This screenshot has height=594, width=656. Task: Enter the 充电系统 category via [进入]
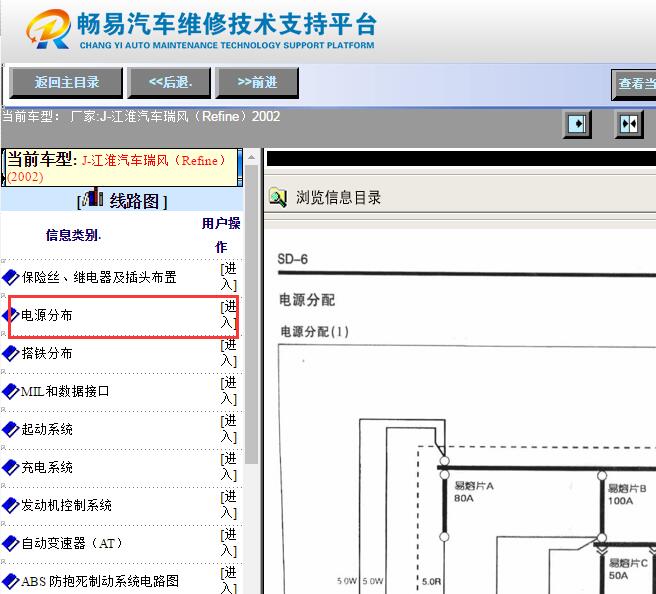228,467
